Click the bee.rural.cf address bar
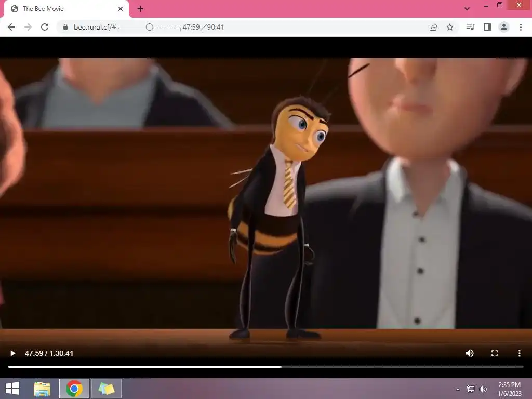This screenshot has width=532, height=399. [x=258, y=27]
